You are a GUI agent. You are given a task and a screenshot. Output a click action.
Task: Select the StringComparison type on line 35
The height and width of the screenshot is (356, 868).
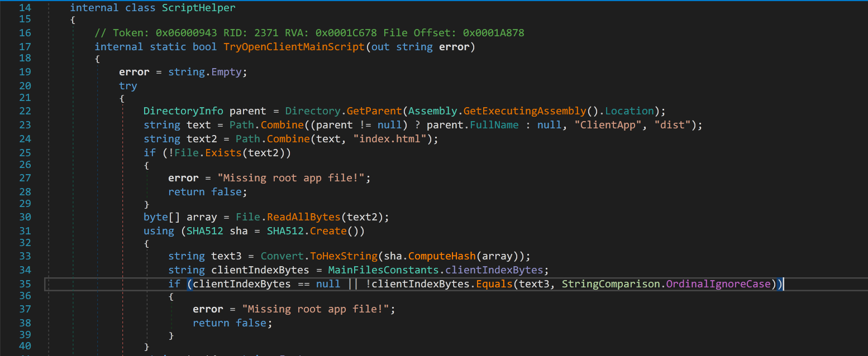(611, 283)
